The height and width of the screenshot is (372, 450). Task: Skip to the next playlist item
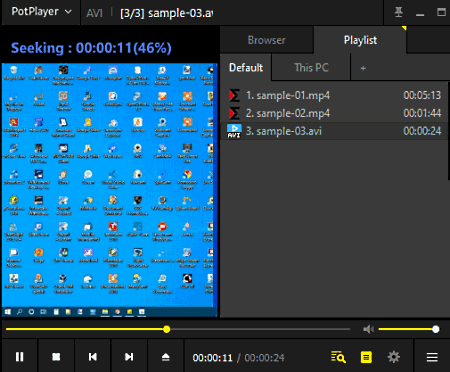click(129, 357)
